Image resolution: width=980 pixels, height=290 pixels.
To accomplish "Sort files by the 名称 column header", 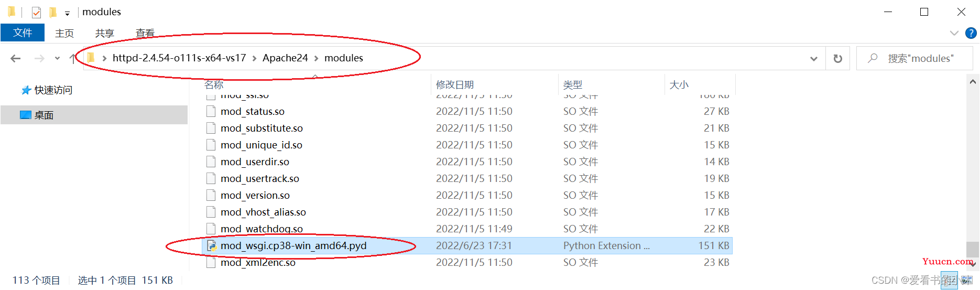I will point(214,84).
